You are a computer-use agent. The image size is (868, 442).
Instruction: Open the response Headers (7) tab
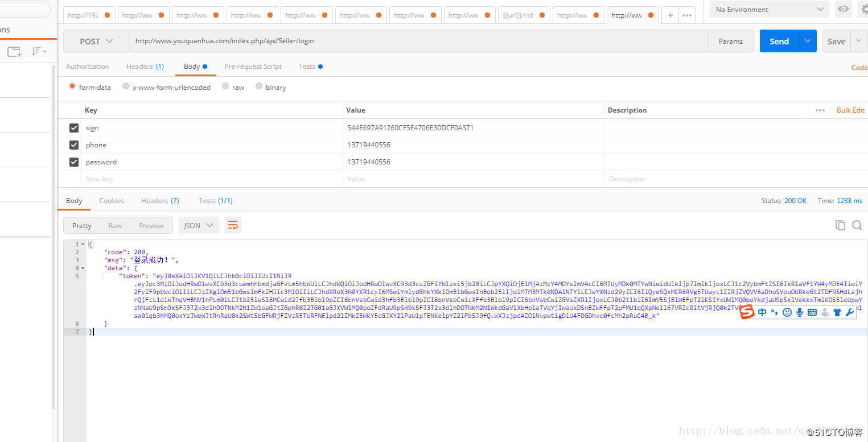160,201
